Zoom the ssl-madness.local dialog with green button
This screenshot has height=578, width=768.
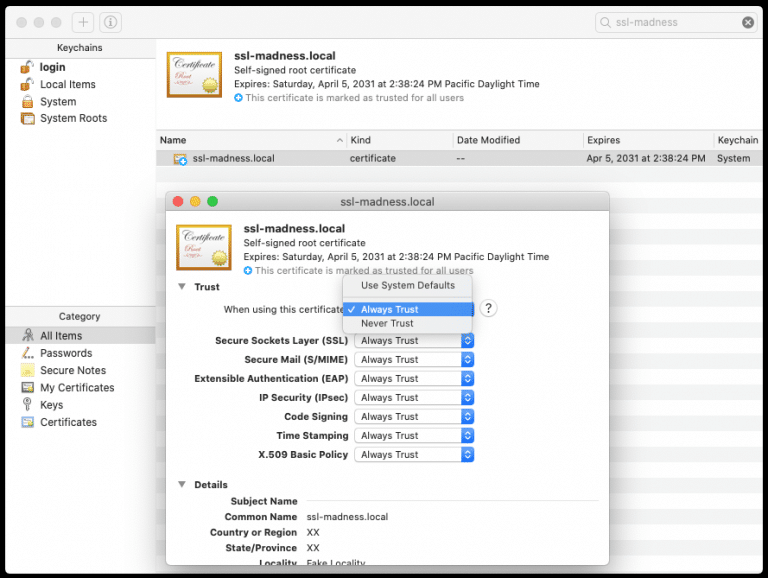212,201
